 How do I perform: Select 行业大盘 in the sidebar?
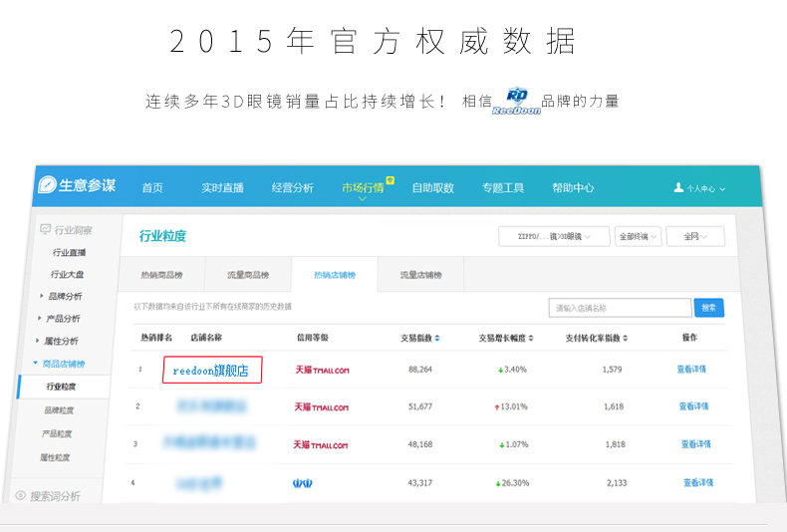(68, 274)
